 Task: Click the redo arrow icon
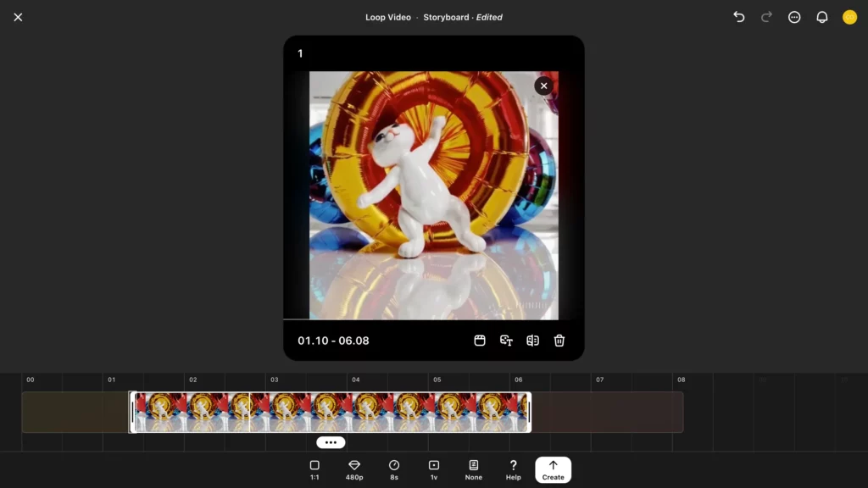[766, 17]
